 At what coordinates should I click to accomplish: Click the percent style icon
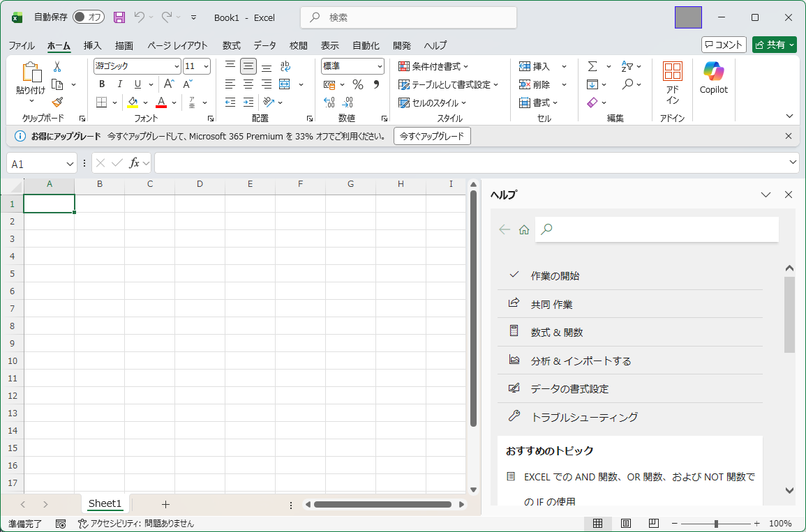pos(358,84)
